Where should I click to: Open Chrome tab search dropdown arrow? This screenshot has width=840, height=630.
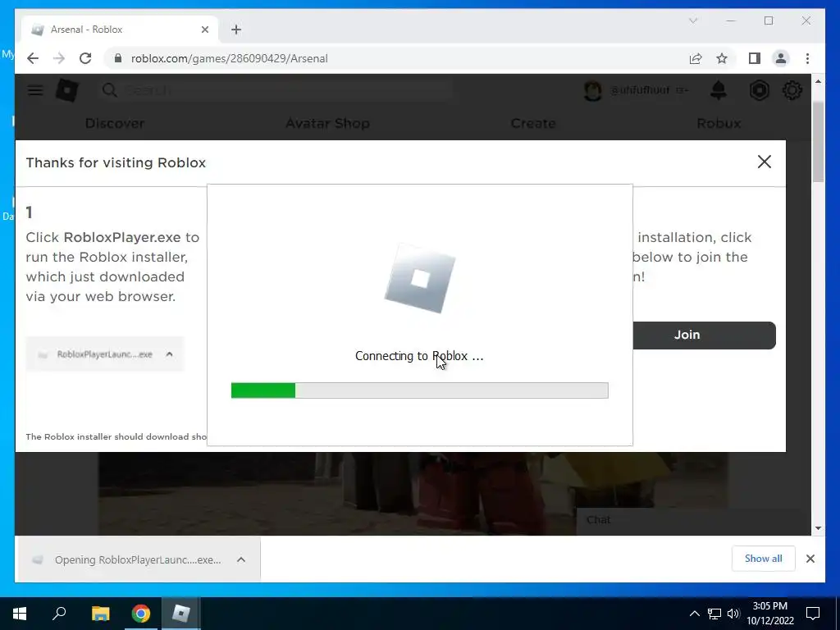(692, 21)
